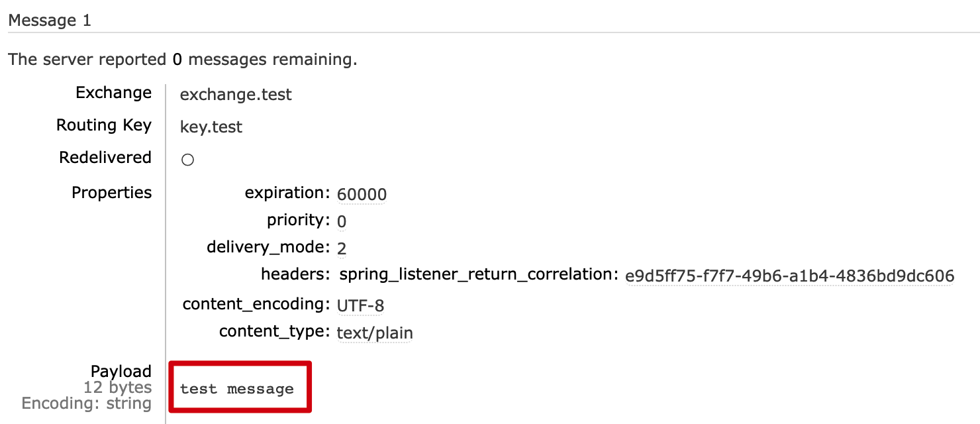Select the exchange.test exchange value
980x424 pixels.
[236, 95]
